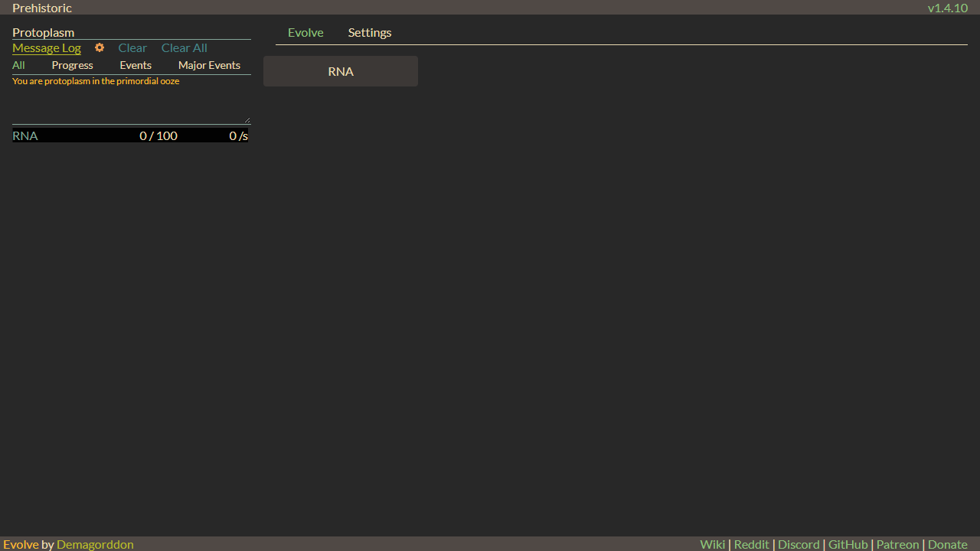Click the RNA evolve button
The width and height of the screenshot is (980, 551).
pyautogui.click(x=341, y=71)
